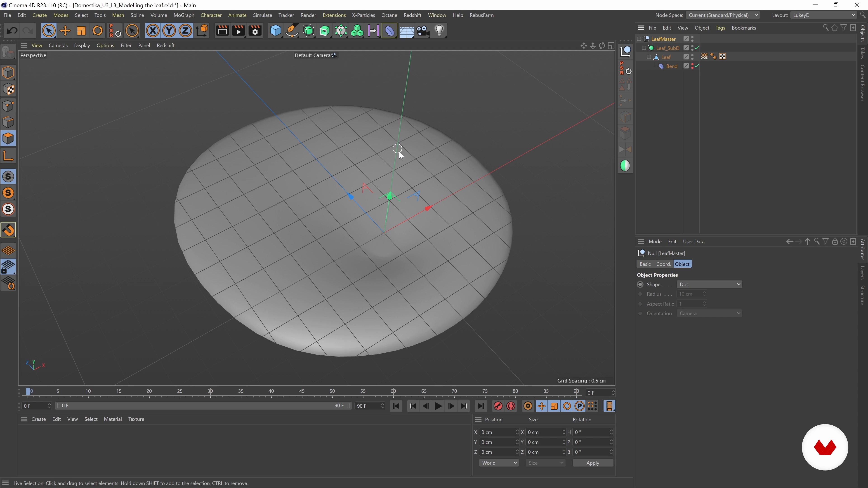Image resolution: width=868 pixels, height=488 pixels.
Task: Add a Cube primitive
Action: pyautogui.click(x=275, y=31)
